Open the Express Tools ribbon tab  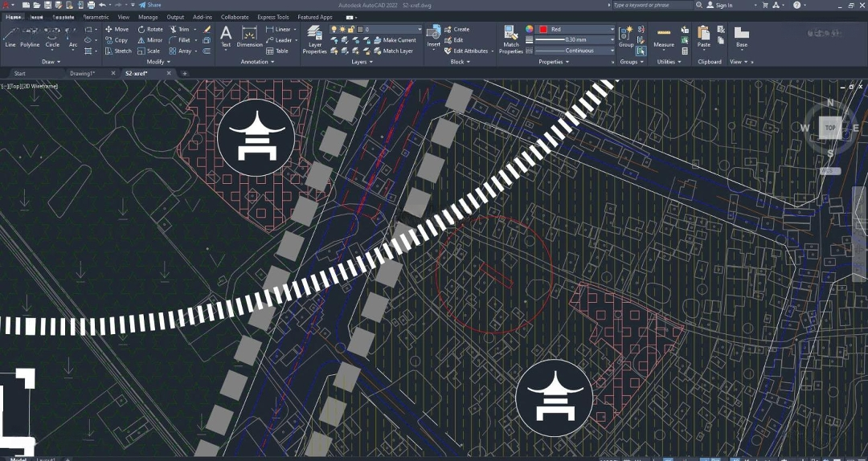pos(272,17)
